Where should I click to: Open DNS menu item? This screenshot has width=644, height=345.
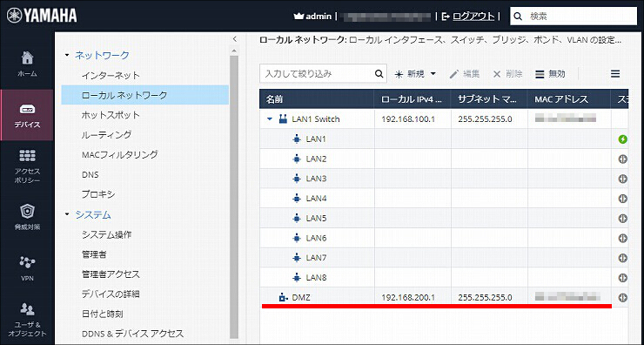(90, 174)
